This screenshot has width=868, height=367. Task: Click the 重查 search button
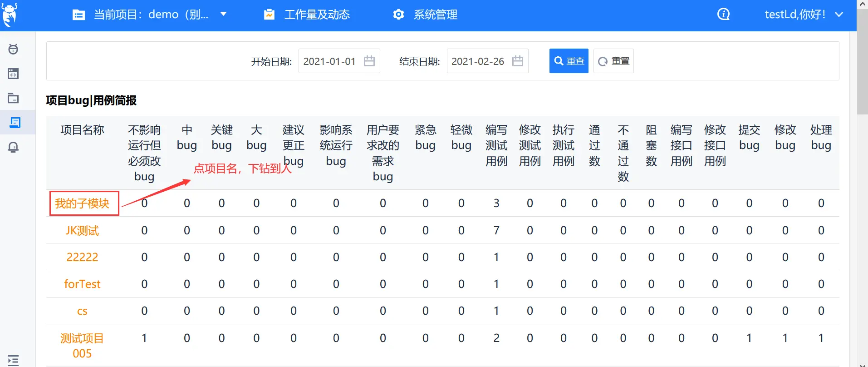pos(569,61)
